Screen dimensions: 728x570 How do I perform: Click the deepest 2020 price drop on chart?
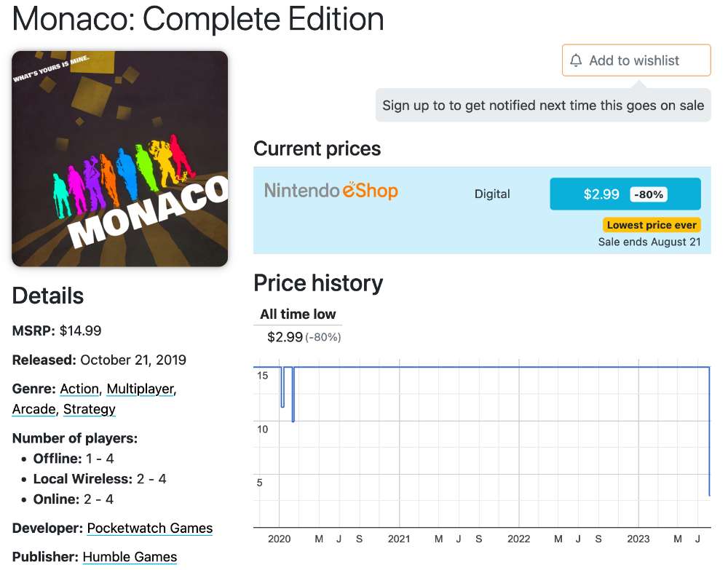[x=293, y=395]
